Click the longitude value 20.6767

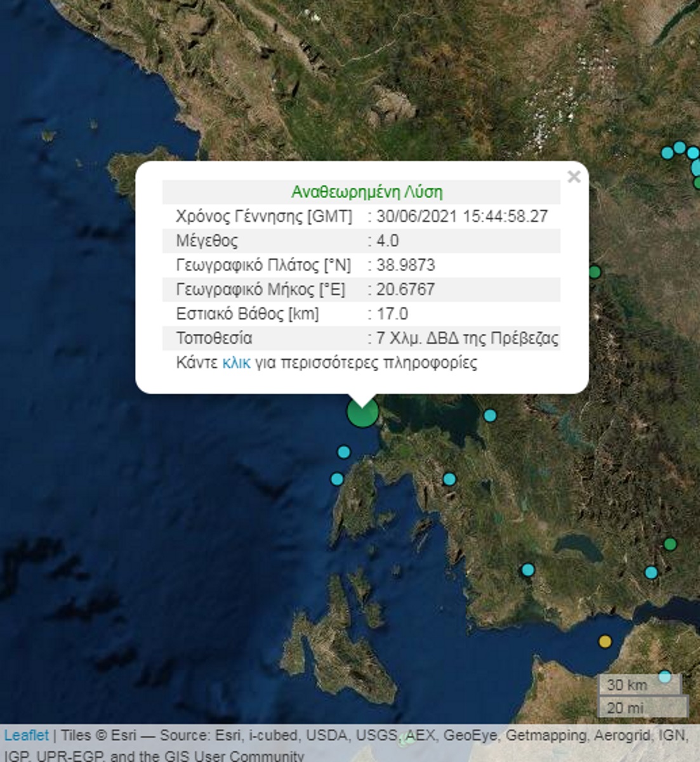[406, 290]
